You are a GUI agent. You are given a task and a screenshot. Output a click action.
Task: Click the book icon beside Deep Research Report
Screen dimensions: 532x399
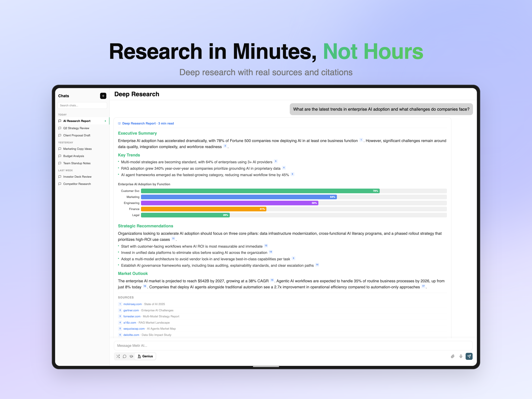(119, 124)
